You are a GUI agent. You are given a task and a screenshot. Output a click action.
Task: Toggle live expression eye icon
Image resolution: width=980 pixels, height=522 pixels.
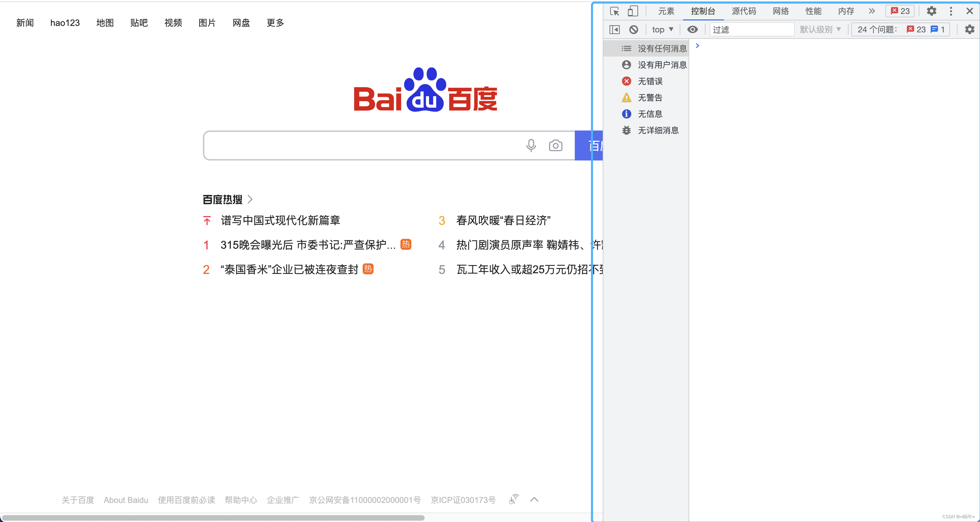pos(692,29)
